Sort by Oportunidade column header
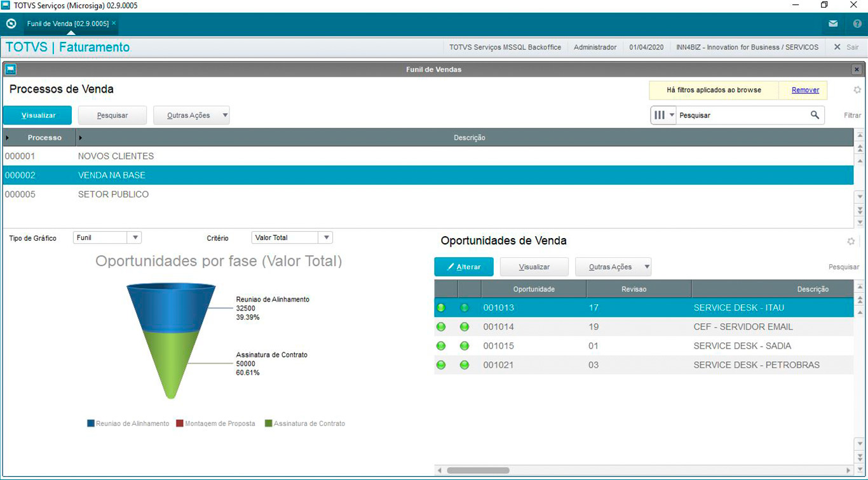This screenshot has width=868, height=480. pyautogui.click(x=534, y=289)
